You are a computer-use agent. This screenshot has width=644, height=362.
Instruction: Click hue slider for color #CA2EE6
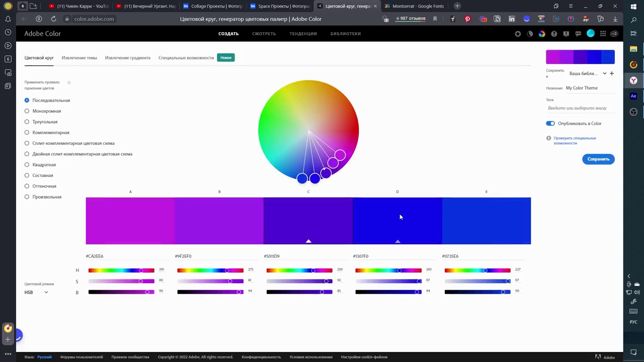point(121,270)
